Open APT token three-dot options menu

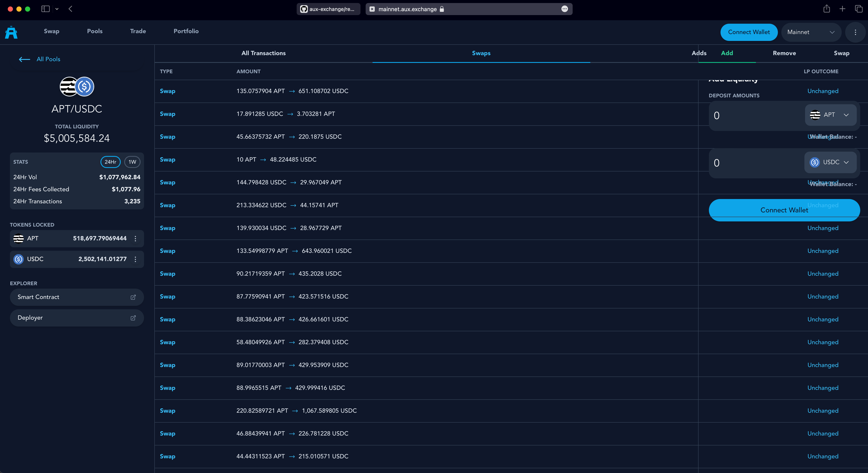pos(135,238)
